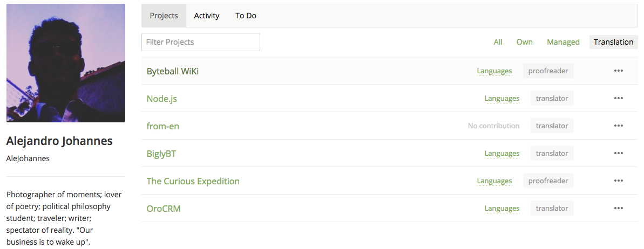Click the OroCRM more options icon
This screenshot has height=249, width=644.
pyautogui.click(x=619, y=208)
